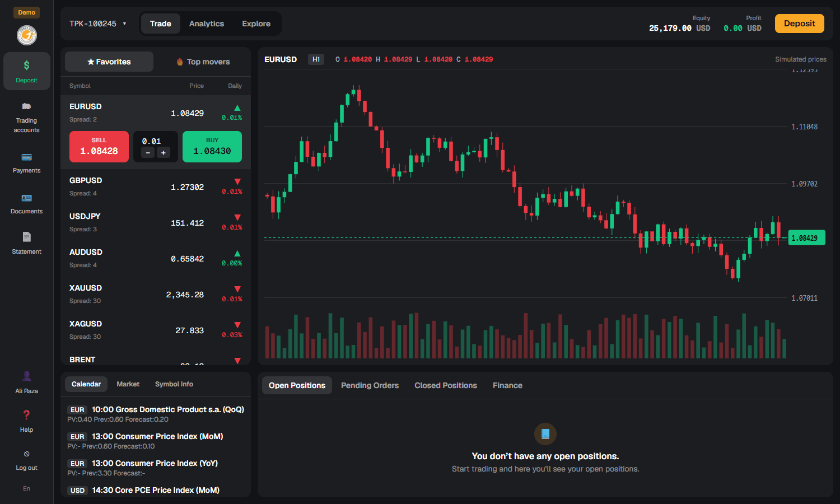The image size is (840, 504).
Task: Open the Finance tab
Action: click(x=508, y=385)
